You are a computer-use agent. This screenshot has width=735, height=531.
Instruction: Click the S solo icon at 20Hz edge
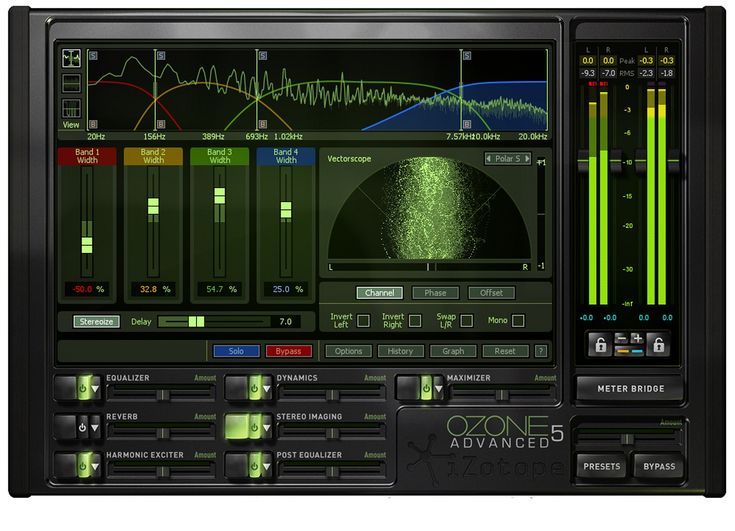pyautogui.click(x=93, y=56)
